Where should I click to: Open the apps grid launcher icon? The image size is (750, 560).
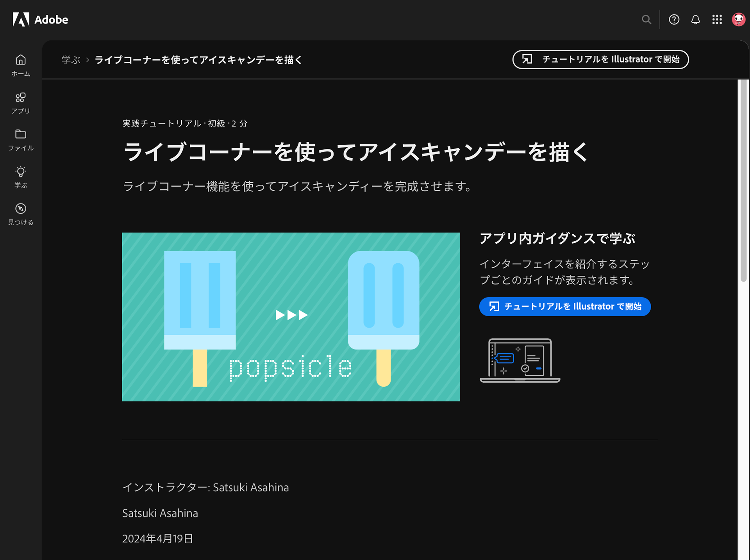point(717,20)
